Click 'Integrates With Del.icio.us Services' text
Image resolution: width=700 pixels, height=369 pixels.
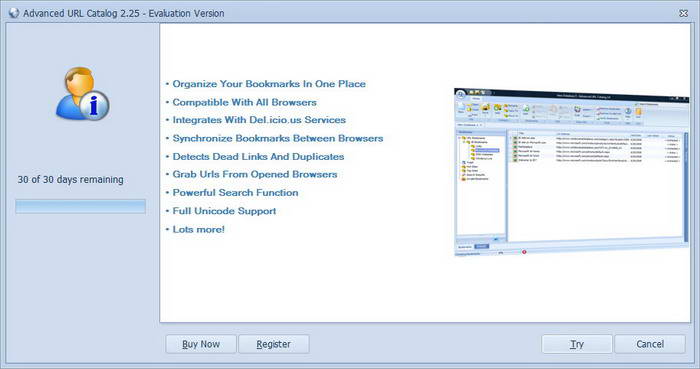point(259,120)
